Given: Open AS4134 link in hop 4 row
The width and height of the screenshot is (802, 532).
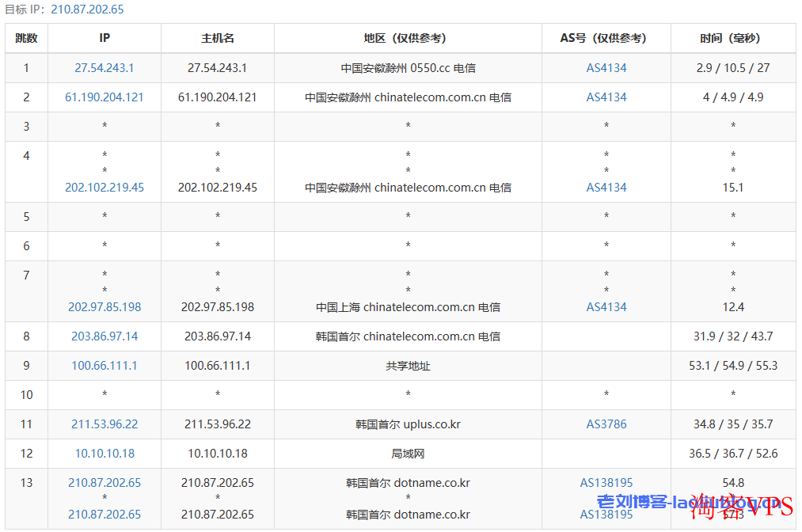Looking at the screenshot, I should pyautogui.click(x=606, y=187).
